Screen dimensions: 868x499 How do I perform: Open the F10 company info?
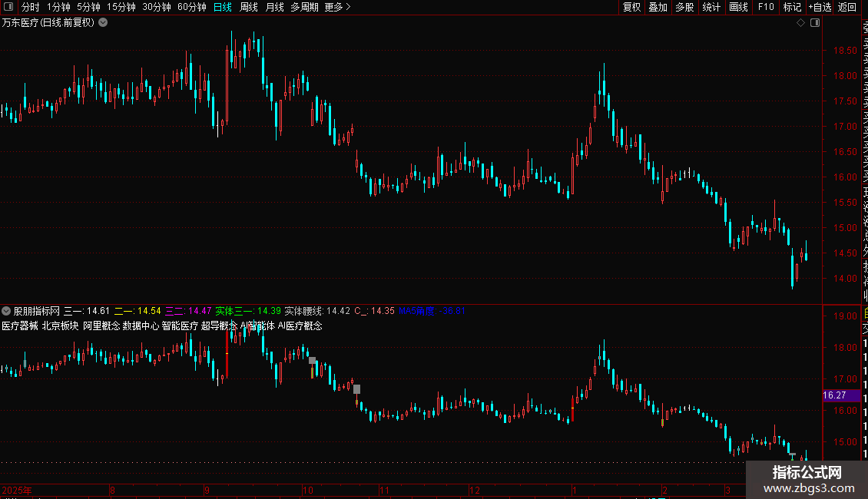[x=766, y=7]
